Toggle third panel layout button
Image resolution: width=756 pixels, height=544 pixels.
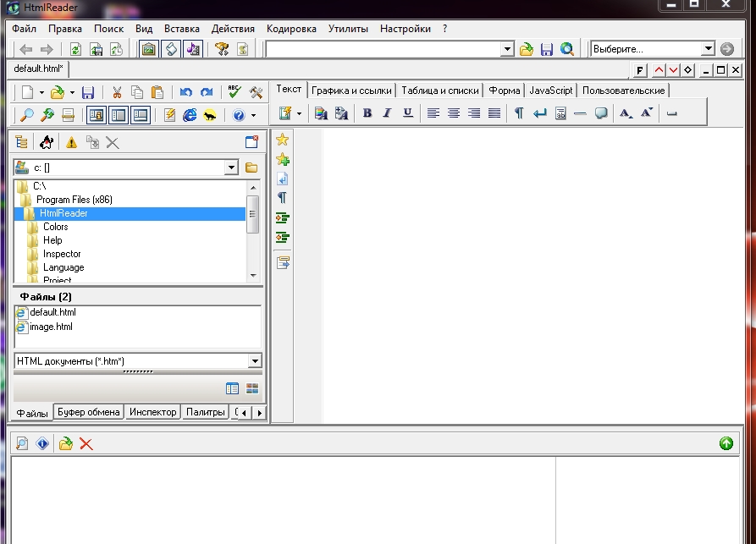[141, 115]
